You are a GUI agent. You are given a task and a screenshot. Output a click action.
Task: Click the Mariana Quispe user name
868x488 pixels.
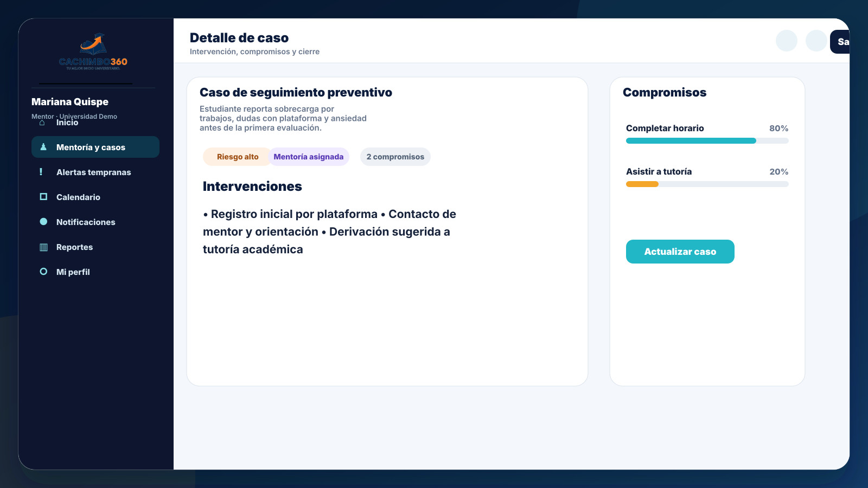click(x=70, y=102)
